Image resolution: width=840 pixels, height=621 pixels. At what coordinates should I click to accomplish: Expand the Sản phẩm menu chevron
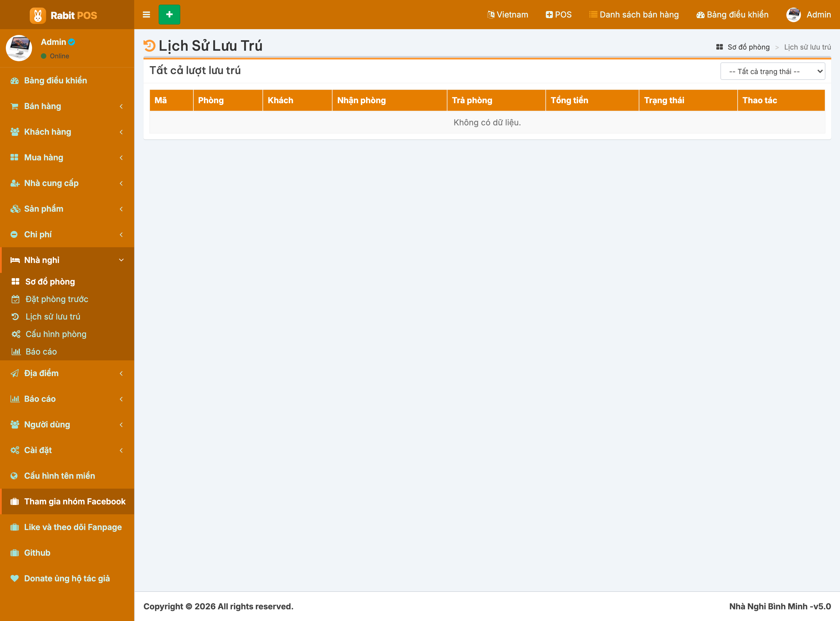pos(121,209)
